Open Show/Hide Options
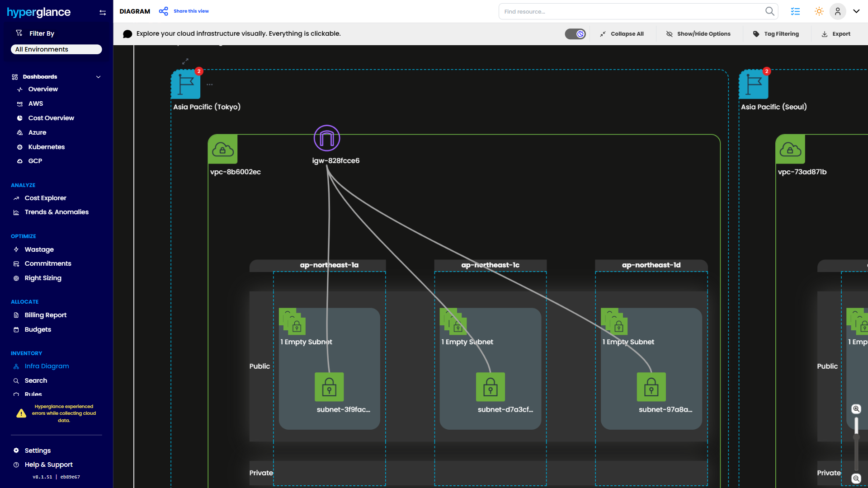This screenshot has height=488, width=868. [x=698, y=34]
